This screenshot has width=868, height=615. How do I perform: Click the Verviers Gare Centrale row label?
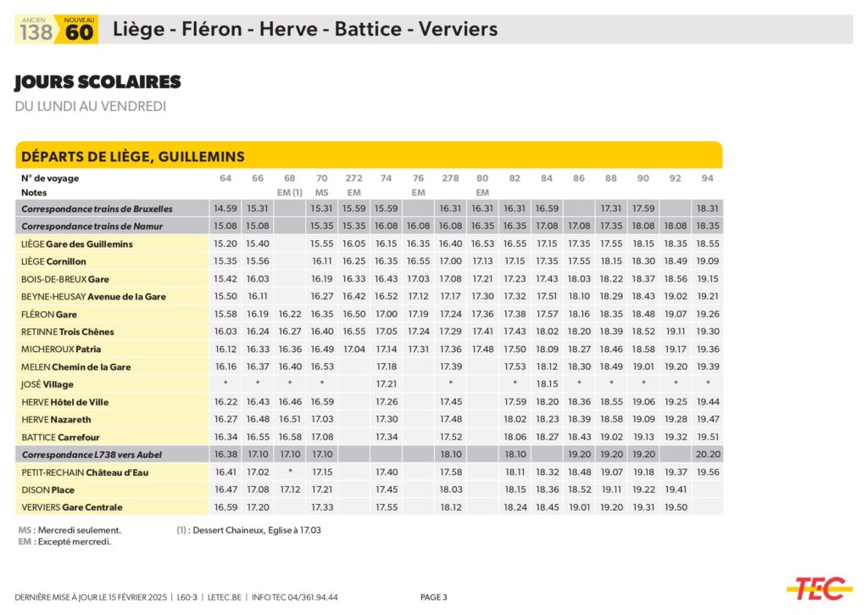click(72, 507)
